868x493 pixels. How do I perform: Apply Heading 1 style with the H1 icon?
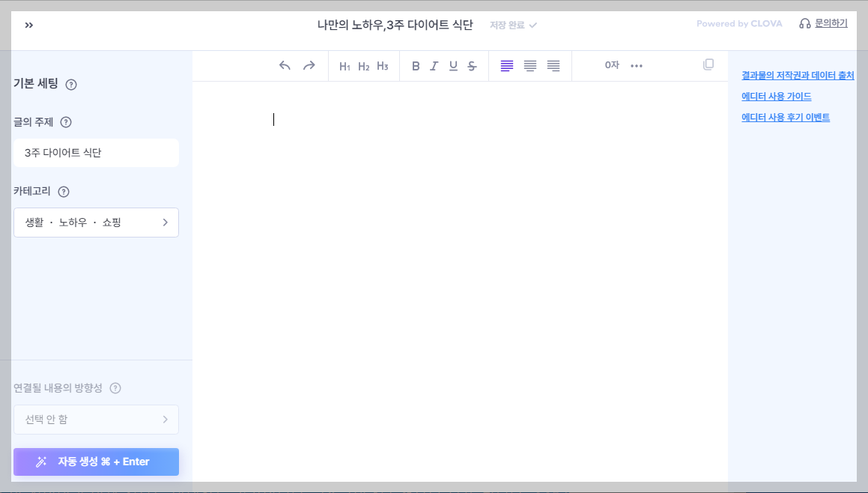tap(345, 66)
